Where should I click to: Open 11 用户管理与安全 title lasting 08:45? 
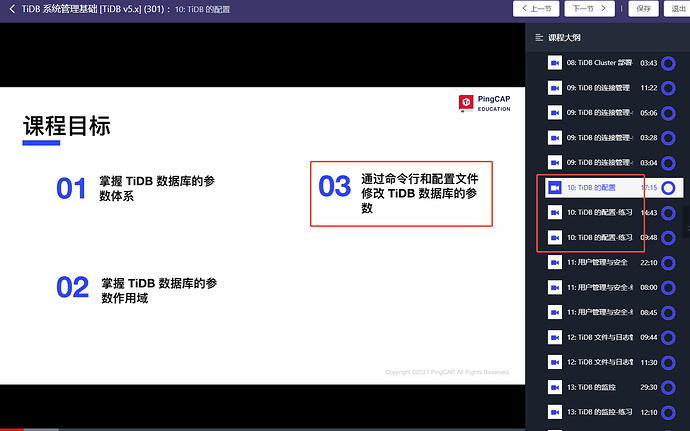[599, 313]
